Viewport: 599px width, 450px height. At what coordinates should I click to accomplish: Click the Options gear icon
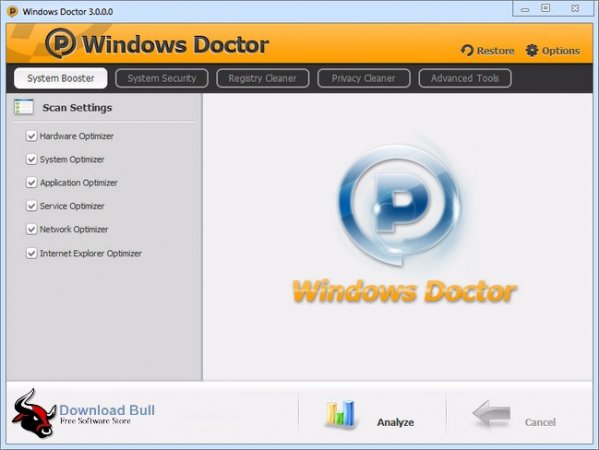pos(532,50)
